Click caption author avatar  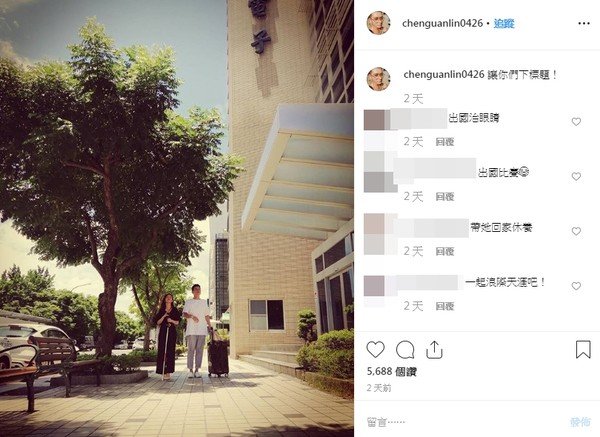point(378,79)
